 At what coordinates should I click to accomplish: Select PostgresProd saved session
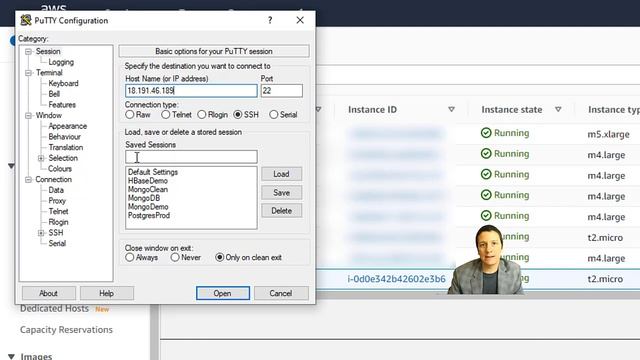(149, 216)
